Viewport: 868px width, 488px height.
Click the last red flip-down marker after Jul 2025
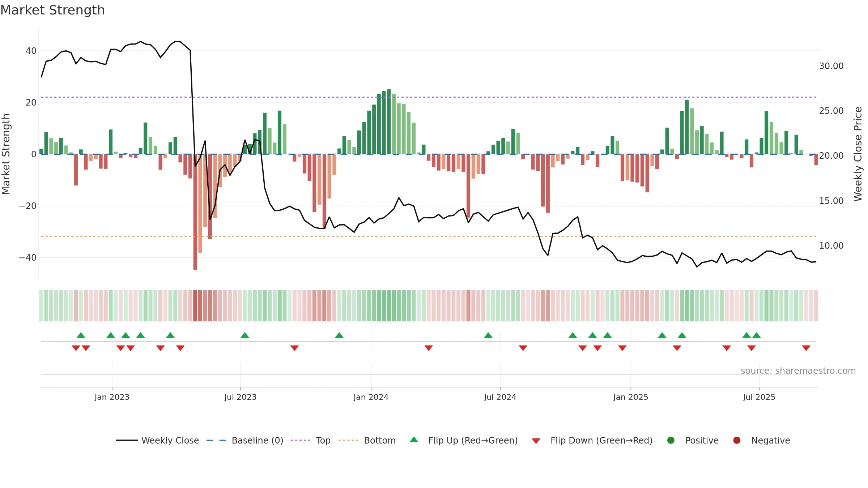(806, 348)
